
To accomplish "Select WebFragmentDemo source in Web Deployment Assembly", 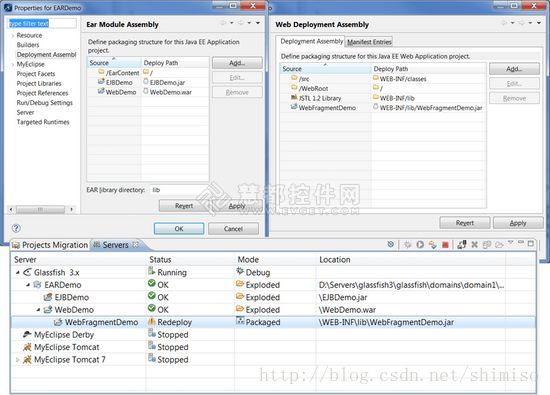I will 327,108.
